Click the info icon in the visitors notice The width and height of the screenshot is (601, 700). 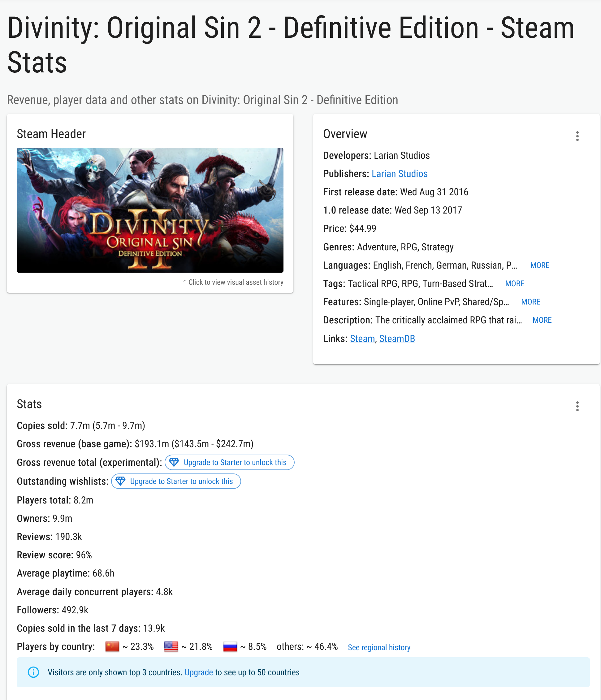[33, 672]
